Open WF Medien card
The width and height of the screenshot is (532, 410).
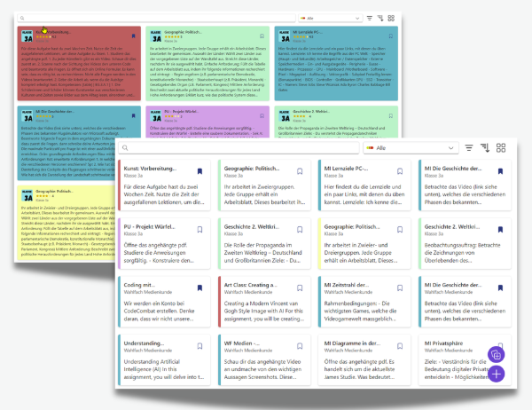click(x=264, y=360)
